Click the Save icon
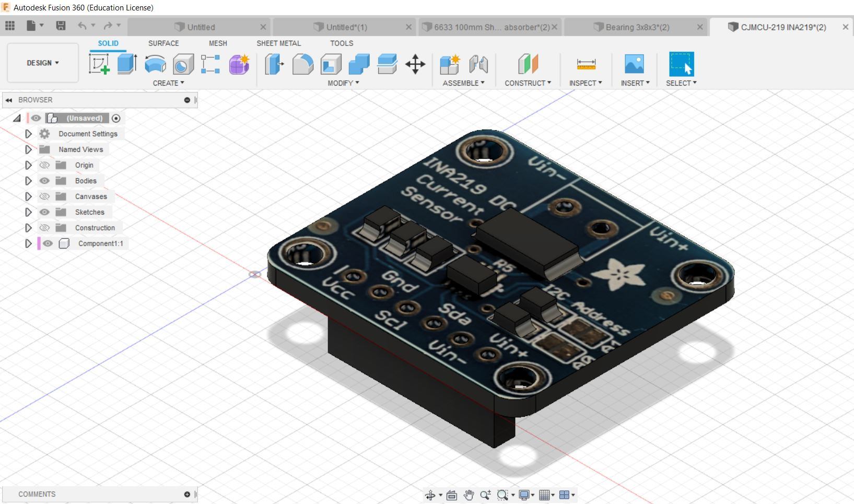 click(61, 26)
